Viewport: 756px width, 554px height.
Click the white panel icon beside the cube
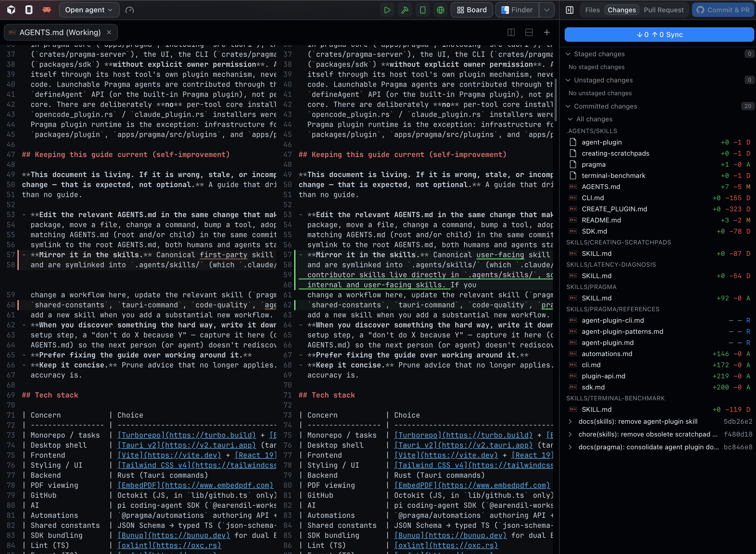click(x=29, y=10)
